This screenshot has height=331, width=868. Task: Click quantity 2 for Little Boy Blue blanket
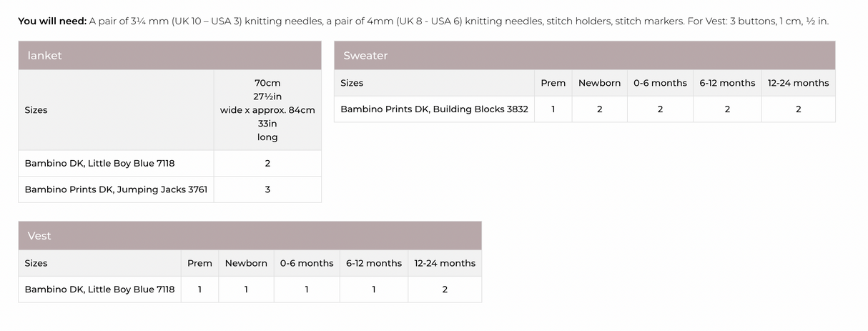point(267,163)
